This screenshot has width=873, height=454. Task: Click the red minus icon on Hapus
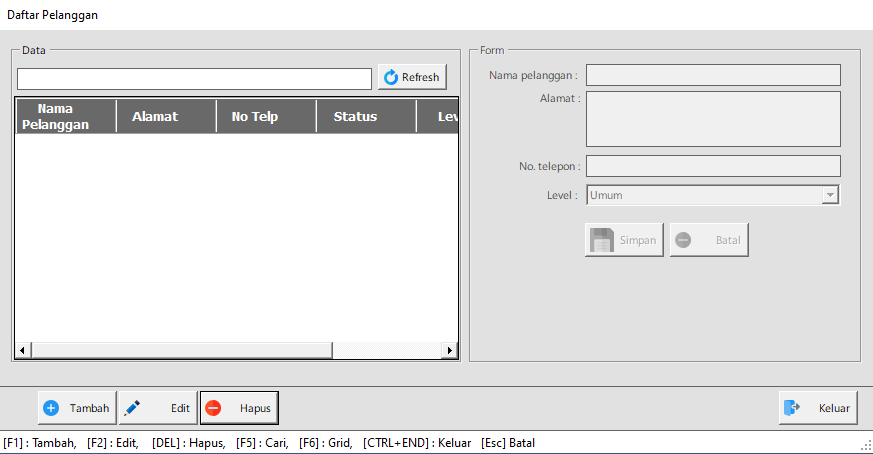pyautogui.click(x=213, y=408)
